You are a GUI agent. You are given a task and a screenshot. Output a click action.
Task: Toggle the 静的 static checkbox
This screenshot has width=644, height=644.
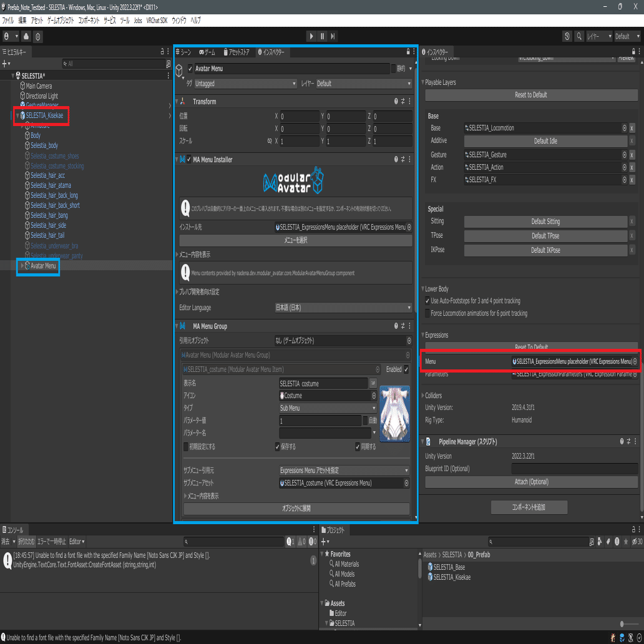pos(394,69)
